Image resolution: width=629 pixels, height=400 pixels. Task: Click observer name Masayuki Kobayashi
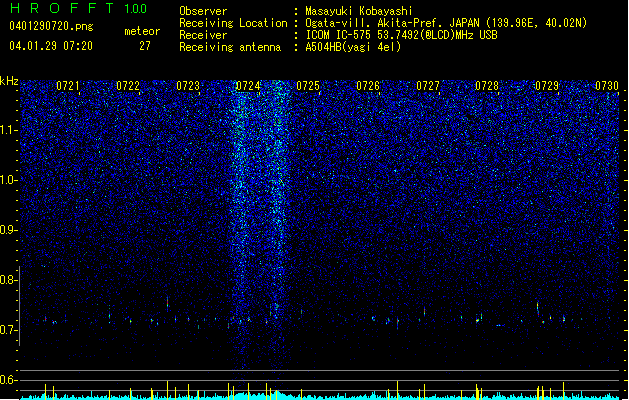[x=359, y=11]
